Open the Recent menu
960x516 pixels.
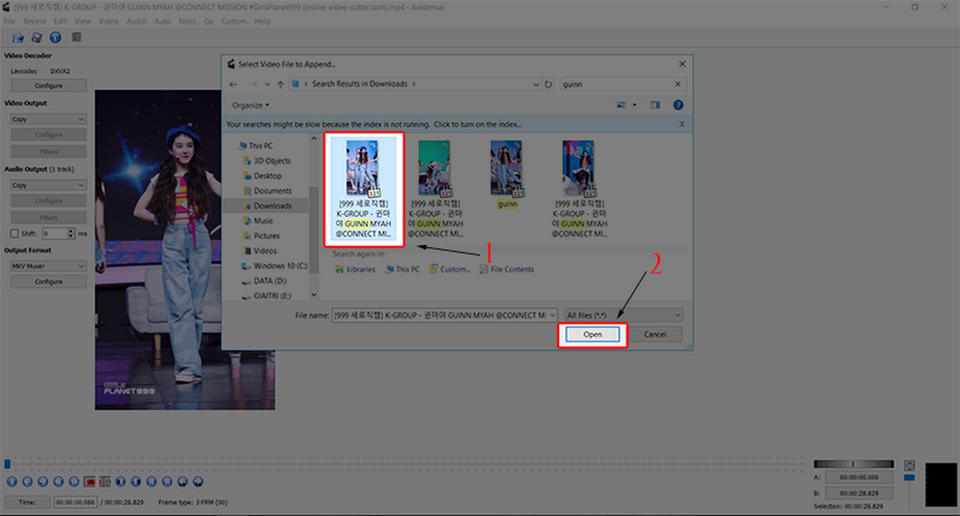tap(34, 21)
